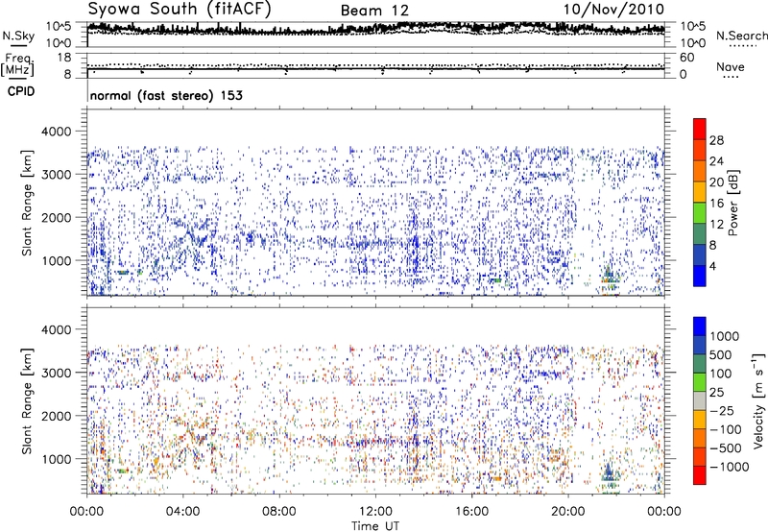Click the 'Freq. [MHz]' axis label
Image resolution: width=768 pixels, height=532 pixels.
point(17,64)
